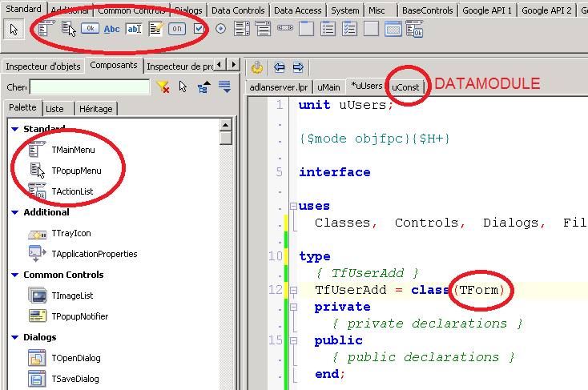Pick the TRadioGroup component icon
The image size is (588, 390).
click(328, 29)
